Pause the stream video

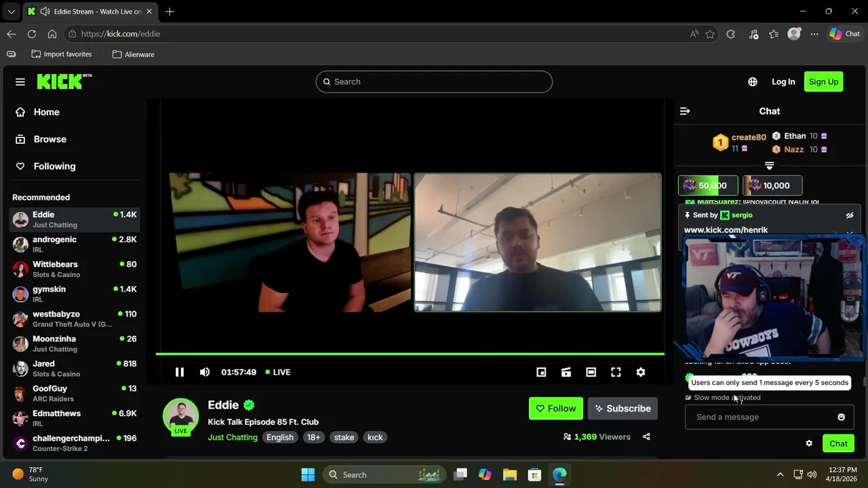[180, 372]
